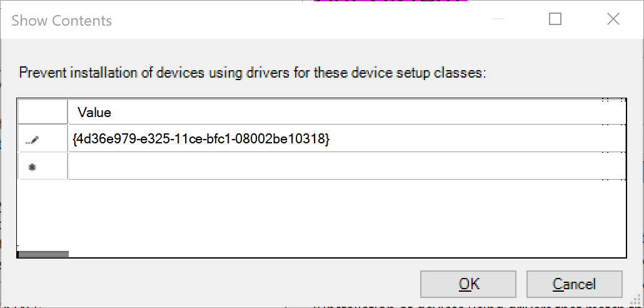
Task: Click the Show Contents title text
Action: 62,20
